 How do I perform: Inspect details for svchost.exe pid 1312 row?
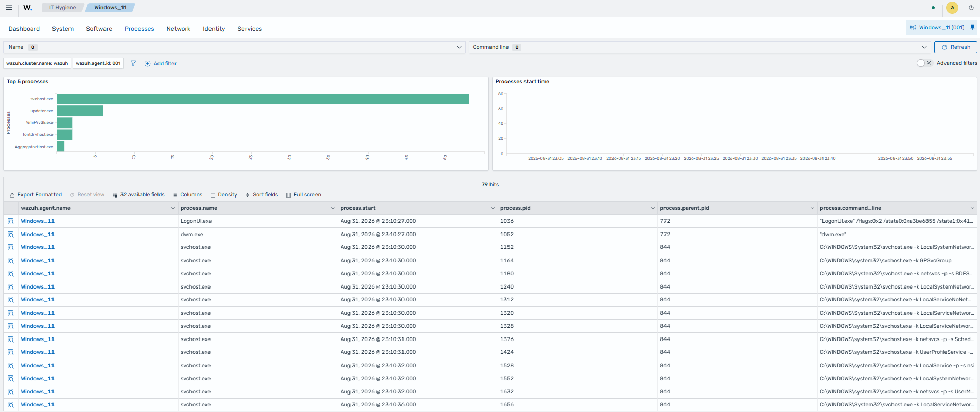coord(10,300)
